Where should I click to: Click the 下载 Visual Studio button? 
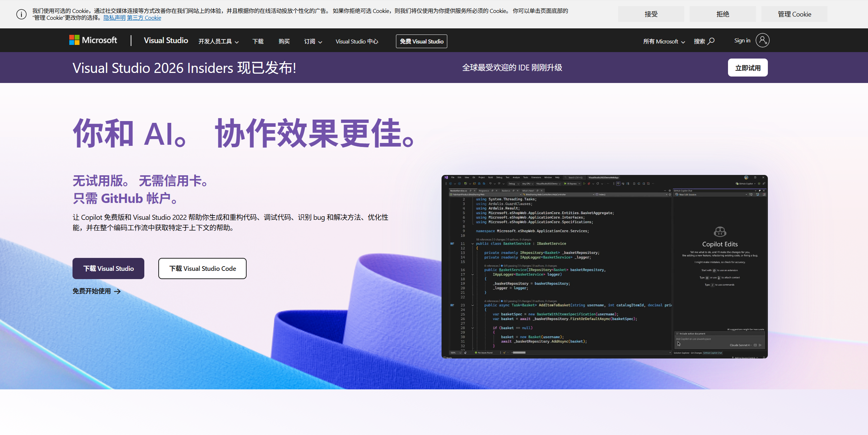[x=108, y=268]
